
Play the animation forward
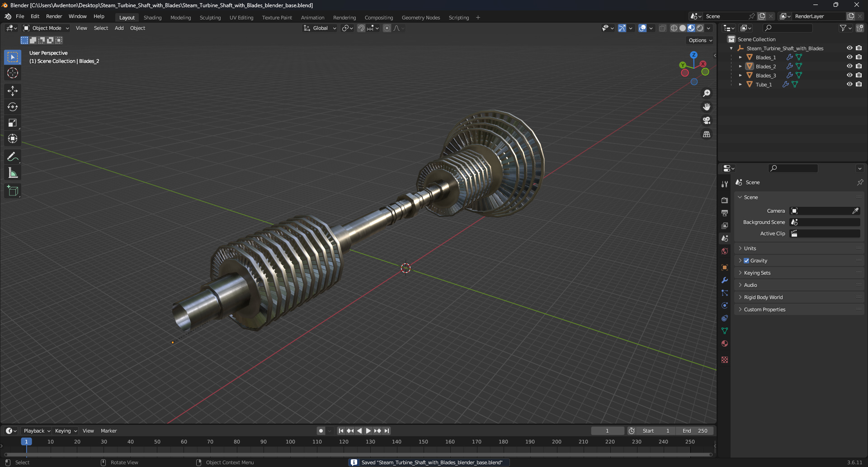[x=368, y=431]
